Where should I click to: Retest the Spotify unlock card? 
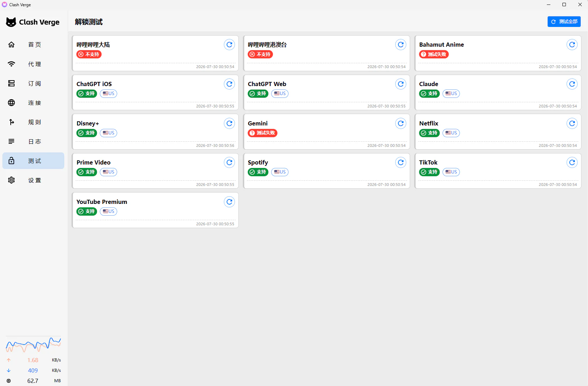click(x=401, y=162)
